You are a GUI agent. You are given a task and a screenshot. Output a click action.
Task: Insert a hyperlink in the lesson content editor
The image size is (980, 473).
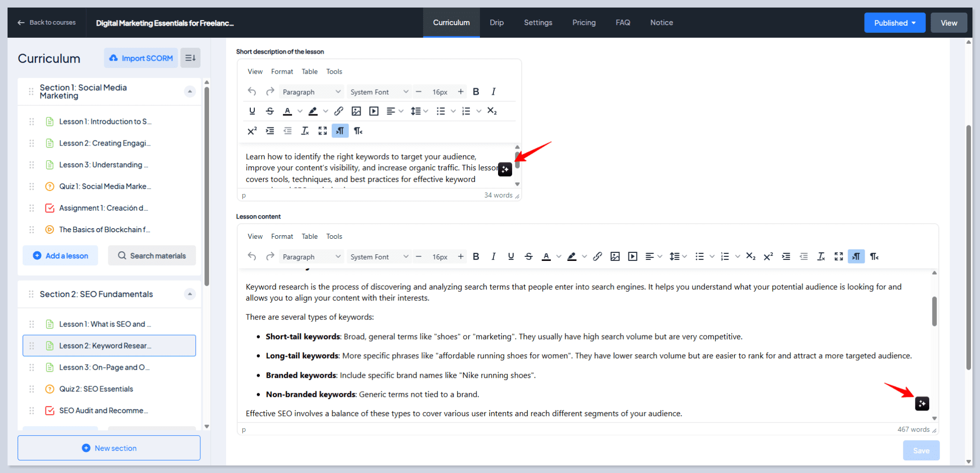pyautogui.click(x=597, y=256)
